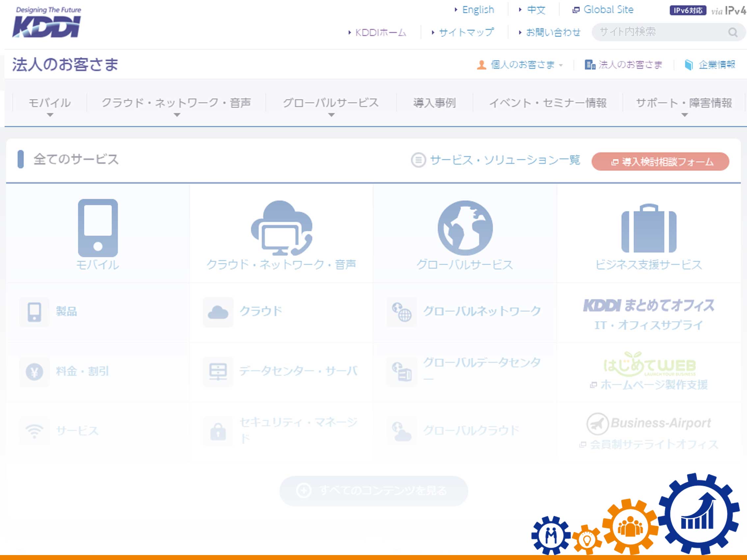The height and width of the screenshot is (560, 747).
Task: Click the クラウド cloud icon
Action: (x=218, y=312)
